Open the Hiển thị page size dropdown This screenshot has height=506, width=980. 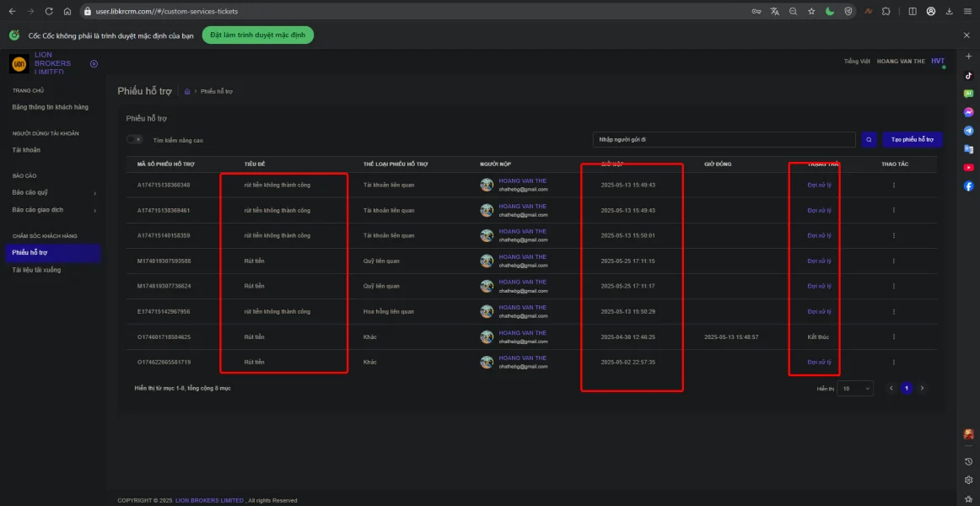click(855, 389)
